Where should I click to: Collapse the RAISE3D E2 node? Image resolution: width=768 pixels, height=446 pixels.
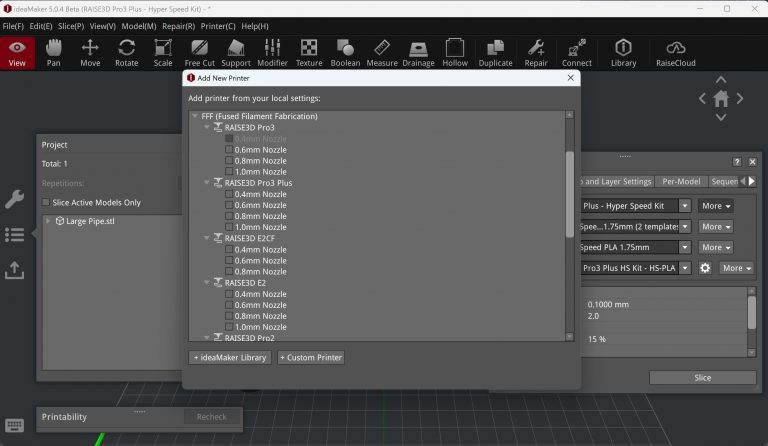[207, 282]
